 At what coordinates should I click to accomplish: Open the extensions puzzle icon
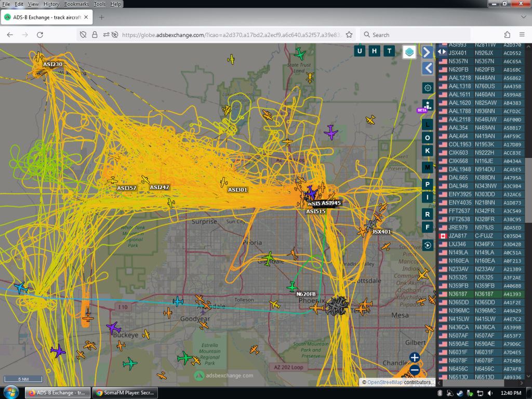tap(507, 35)
